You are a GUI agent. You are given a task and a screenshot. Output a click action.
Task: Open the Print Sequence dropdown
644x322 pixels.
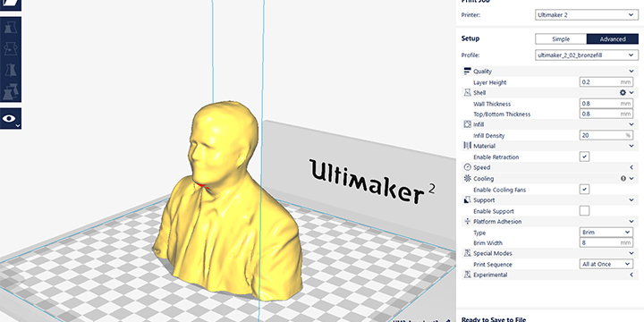[x=606, y=264]
